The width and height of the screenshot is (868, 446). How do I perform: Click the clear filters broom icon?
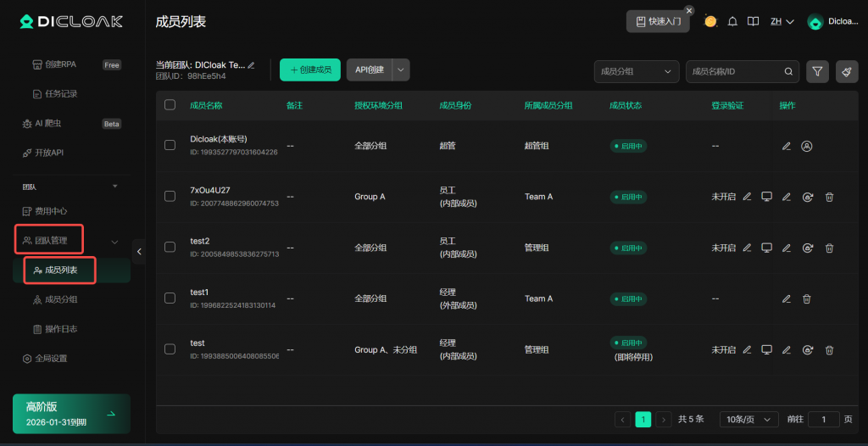point(846,72)
